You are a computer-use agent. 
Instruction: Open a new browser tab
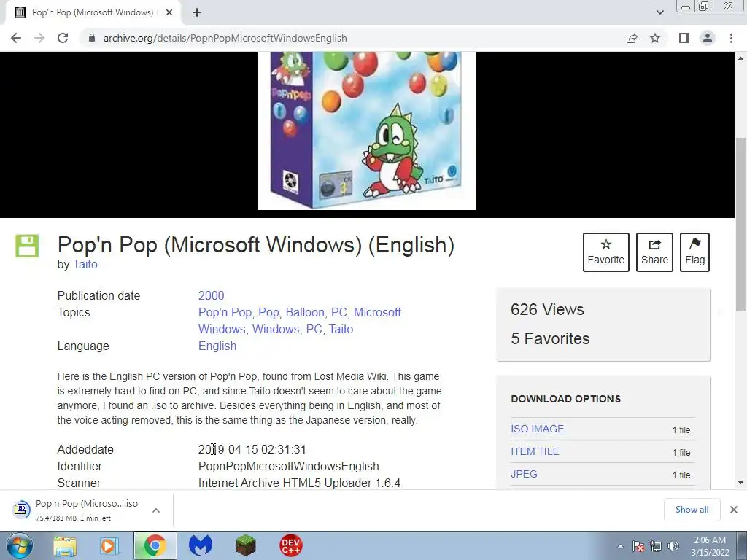pyautogui.click(x=197, y=12)
